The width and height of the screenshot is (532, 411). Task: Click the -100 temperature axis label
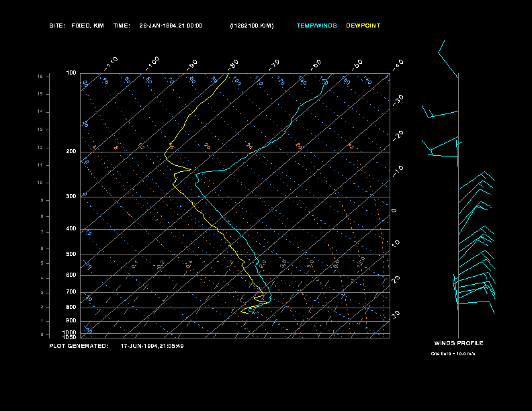[x=152, y=64]
